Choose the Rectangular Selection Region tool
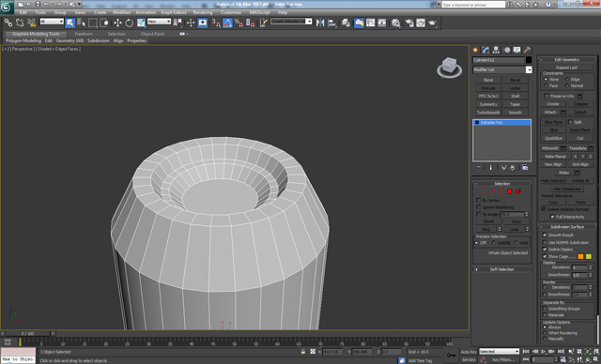Screen dimensions: 601x364 point(93,23)
